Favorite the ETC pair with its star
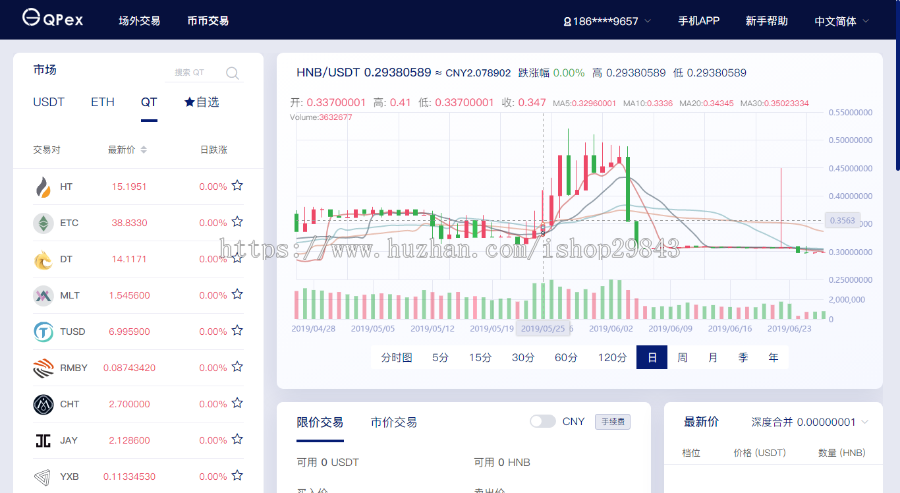The image size is (900, 493). pyautogui.click(x=237, y=222)
